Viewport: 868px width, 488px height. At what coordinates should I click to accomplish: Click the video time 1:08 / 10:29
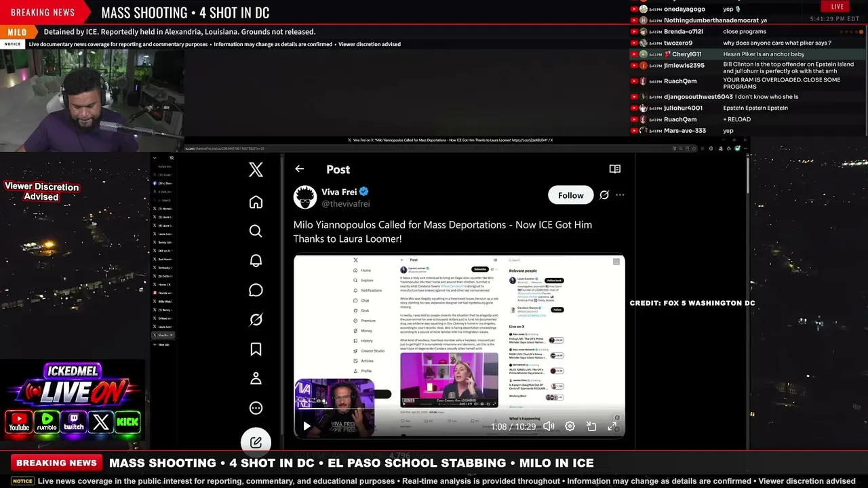(x=513, y=426)
